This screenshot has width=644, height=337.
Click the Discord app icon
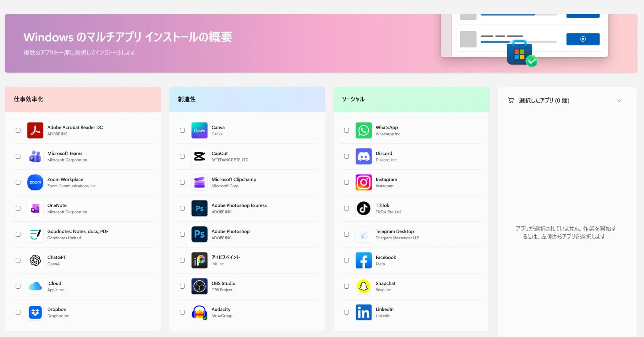(364, 156)
